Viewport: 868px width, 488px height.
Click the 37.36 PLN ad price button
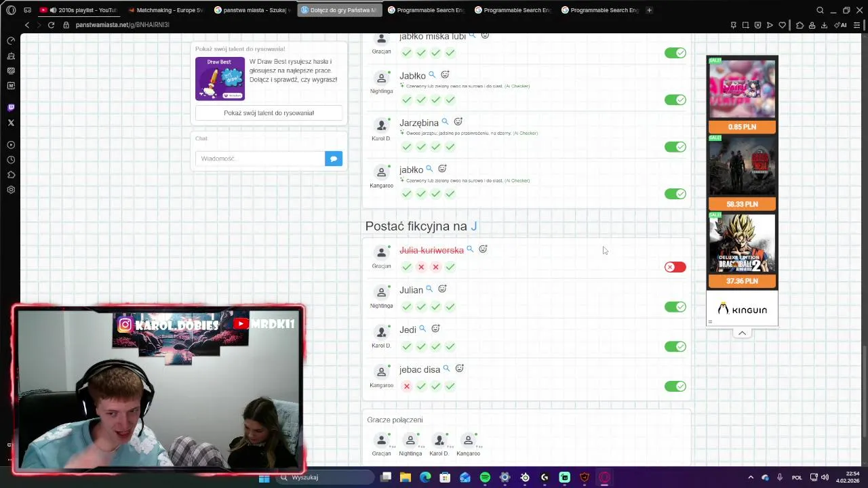coord(742,281)
